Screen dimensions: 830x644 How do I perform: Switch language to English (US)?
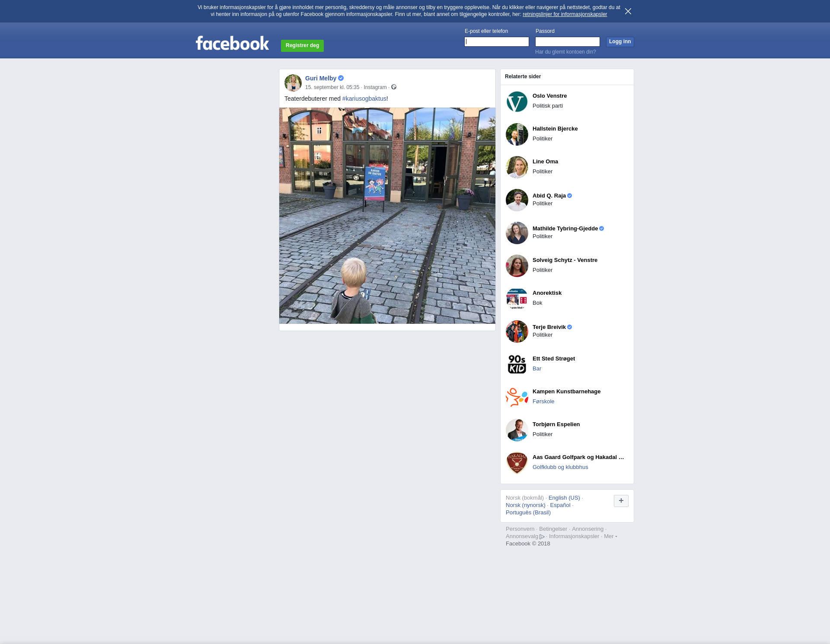pos(564,498)
